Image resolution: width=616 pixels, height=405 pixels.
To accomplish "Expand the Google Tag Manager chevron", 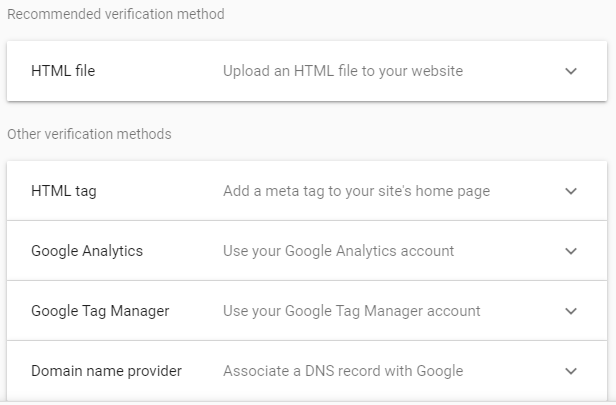I will pyautogui.click(x=571, y=311).
